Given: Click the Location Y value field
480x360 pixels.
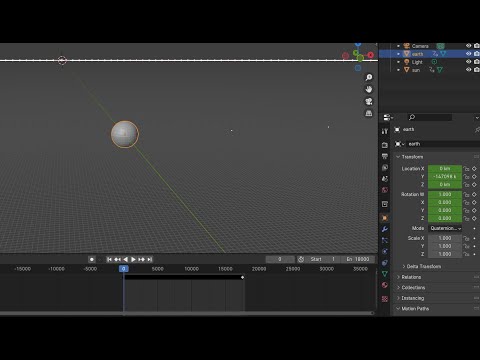Looking at the screenshot, I should 445,177.
